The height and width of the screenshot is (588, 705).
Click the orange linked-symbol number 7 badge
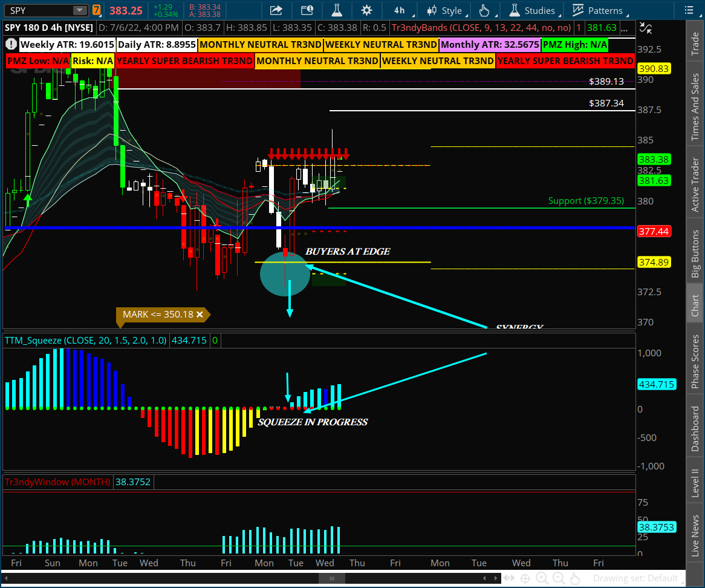point(96,10)
